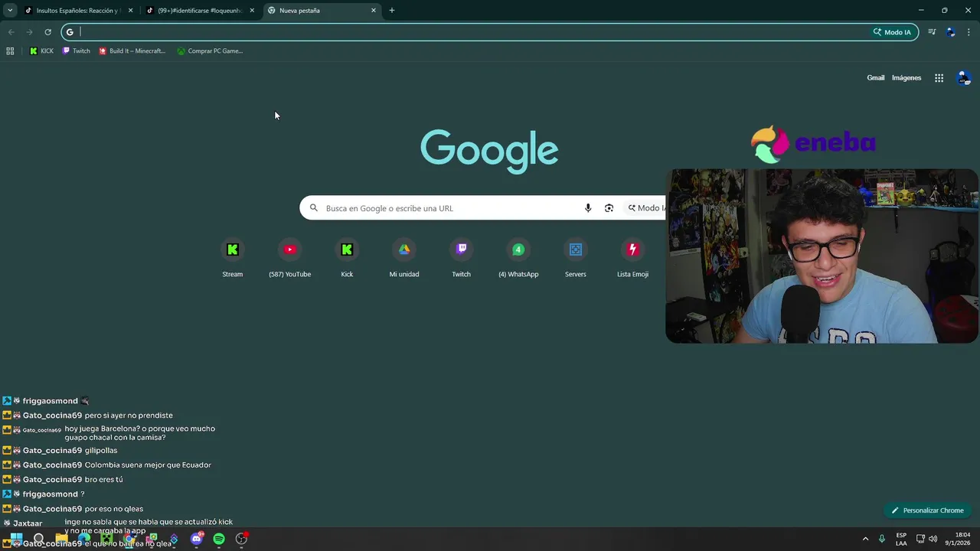Click Modo IA in Google search box
The image size is (980, 551).
(646, 208)
